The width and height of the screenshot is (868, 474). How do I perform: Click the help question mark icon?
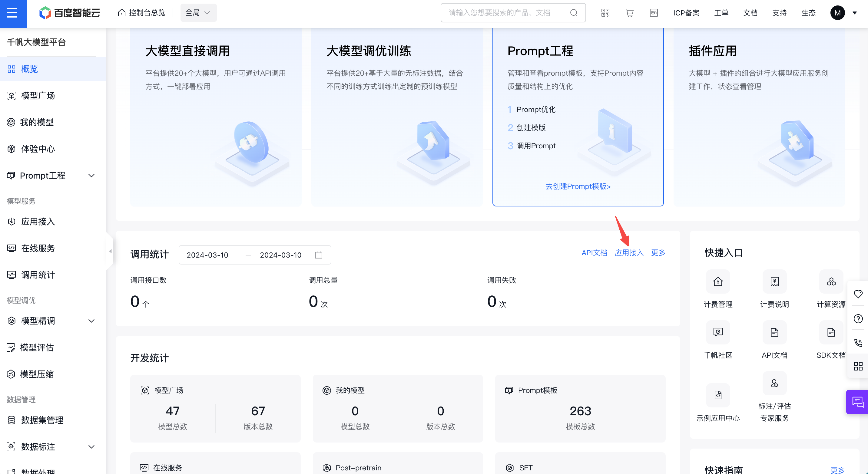click(858, 318)
